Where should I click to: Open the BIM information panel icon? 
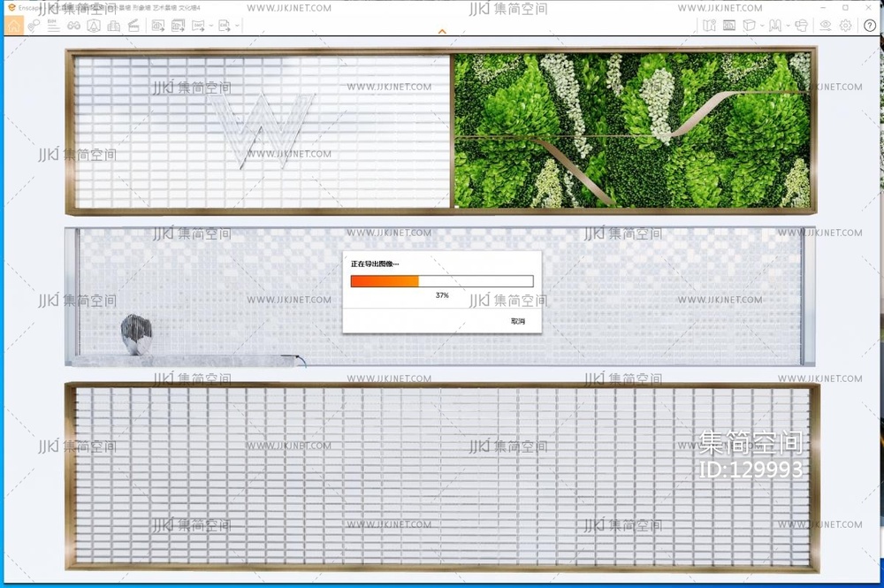click(54, 26)
